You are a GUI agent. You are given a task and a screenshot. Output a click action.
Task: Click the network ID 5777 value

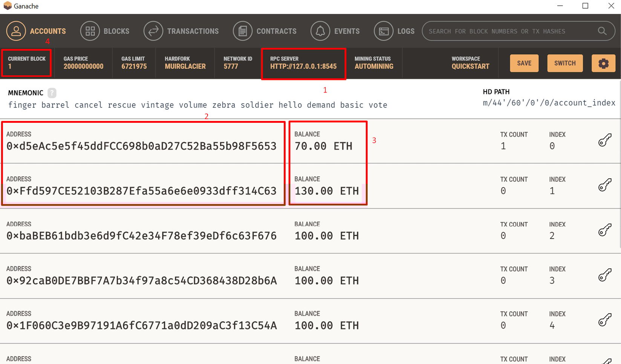(231, 66)
